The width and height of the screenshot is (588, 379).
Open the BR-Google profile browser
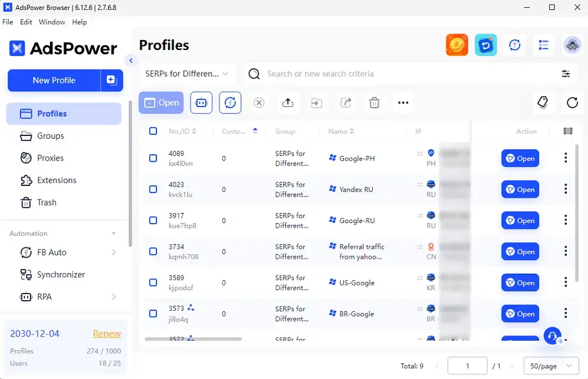point(520,314)
